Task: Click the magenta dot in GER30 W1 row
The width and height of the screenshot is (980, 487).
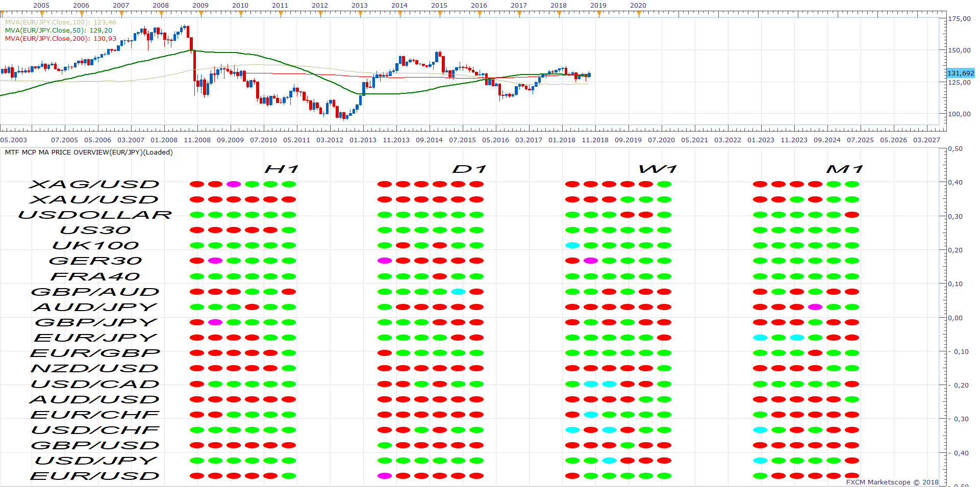Action: 591,261
